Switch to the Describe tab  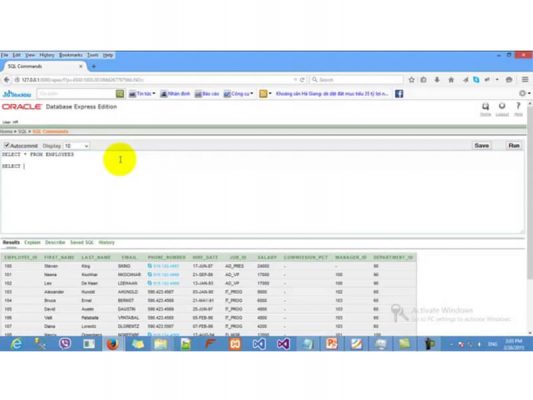tap(55, 242)
